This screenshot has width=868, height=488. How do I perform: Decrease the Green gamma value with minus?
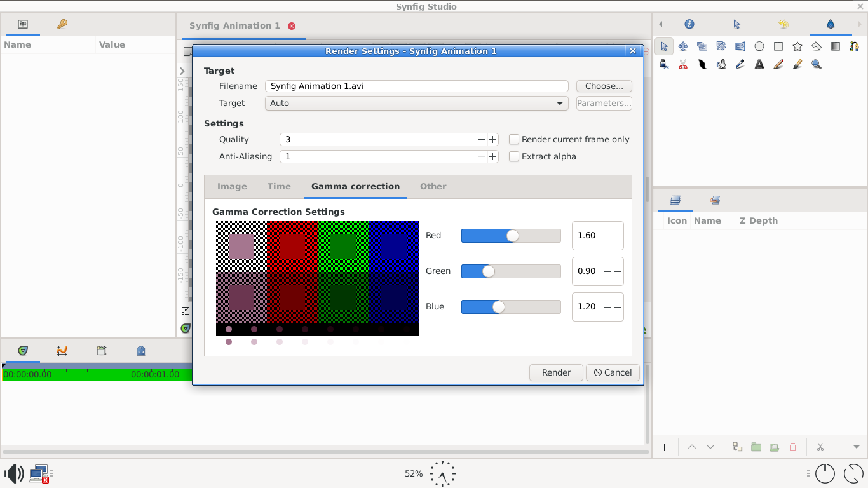pos(607,271)
